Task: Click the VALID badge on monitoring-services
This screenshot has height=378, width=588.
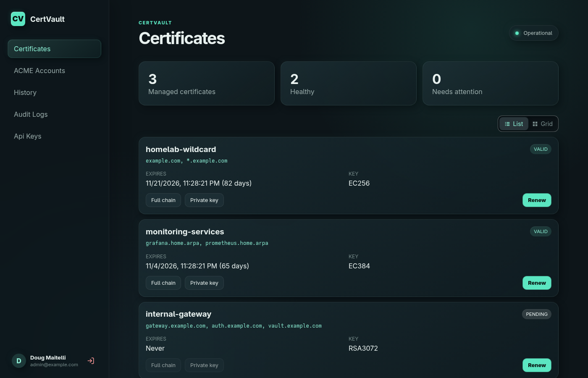Action: point(541,231)
